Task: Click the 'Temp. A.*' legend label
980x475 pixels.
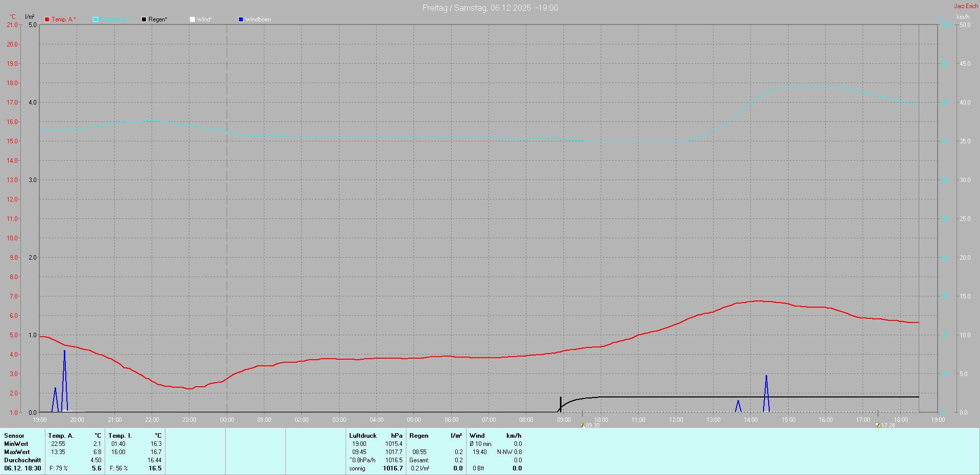Action: click(x=64, y=19)
